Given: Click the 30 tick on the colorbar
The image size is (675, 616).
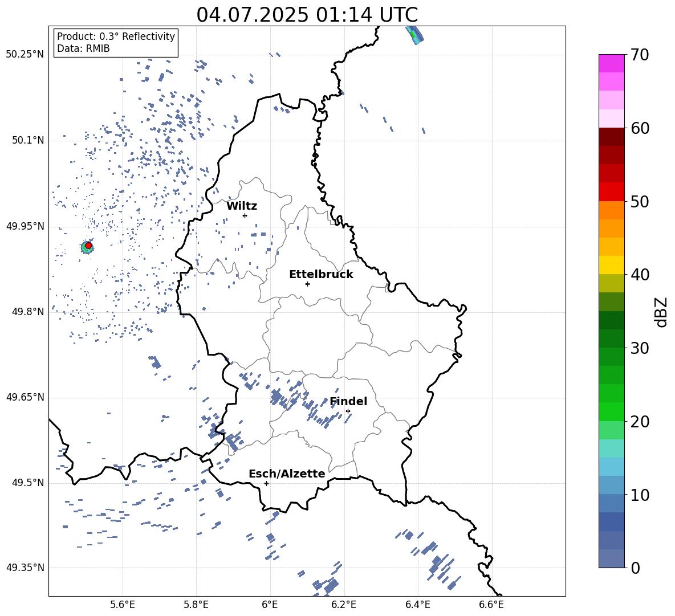Looking at the screenshot, I should coord(640,348).
